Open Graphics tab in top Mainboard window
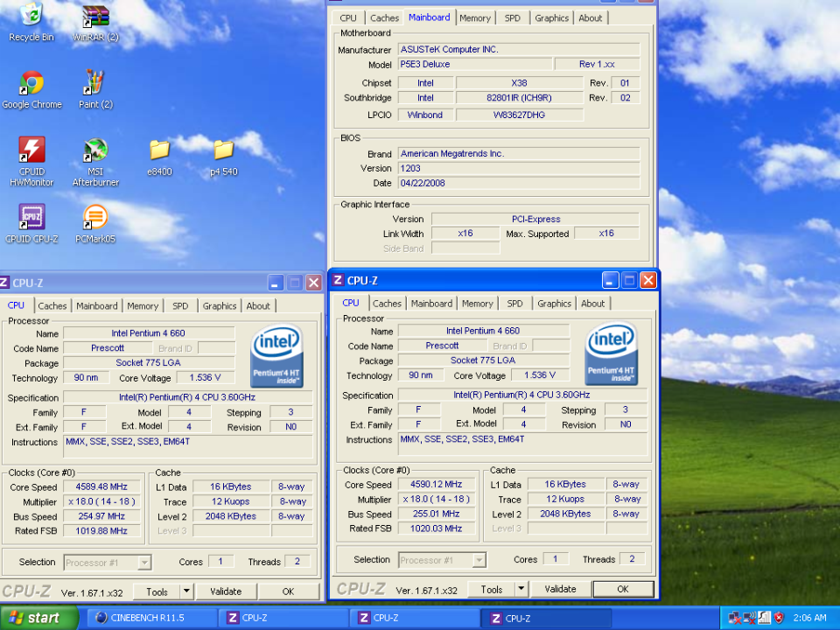Screen dimensions: 840x630 point(551,17)
